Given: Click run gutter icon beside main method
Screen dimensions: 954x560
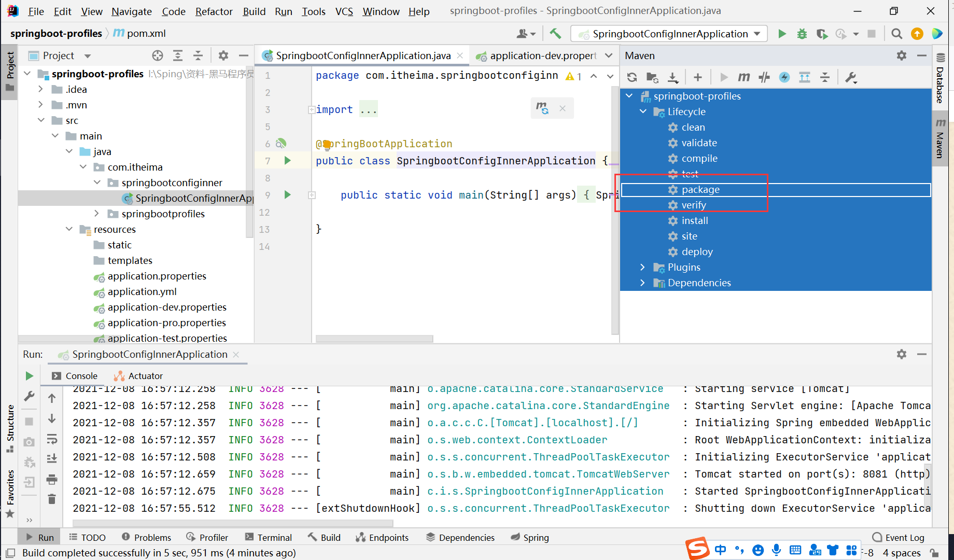Looking at the screenshot, I should click(x=287, y=195).
